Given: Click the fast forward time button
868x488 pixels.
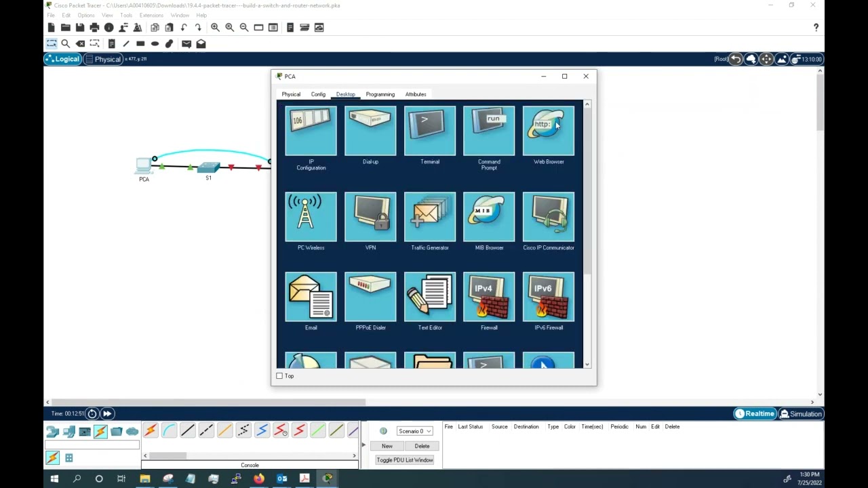Looking at the screenshot, I should [107, 413].
